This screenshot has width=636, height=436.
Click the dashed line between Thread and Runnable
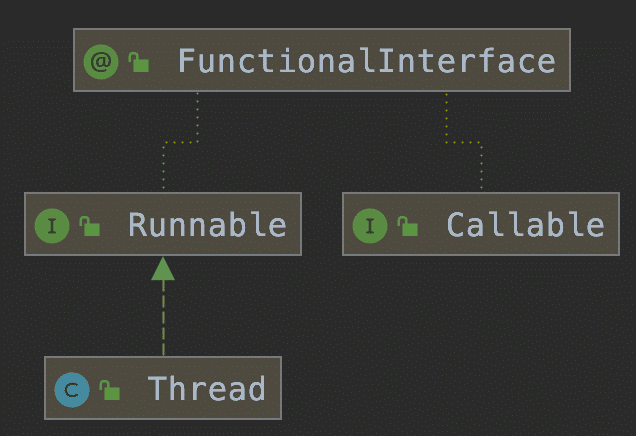click(163, 318)
